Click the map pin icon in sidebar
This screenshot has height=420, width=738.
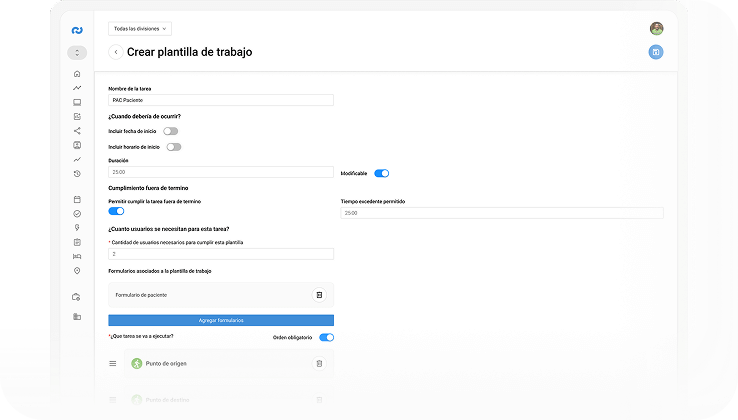tap(77, 270)
